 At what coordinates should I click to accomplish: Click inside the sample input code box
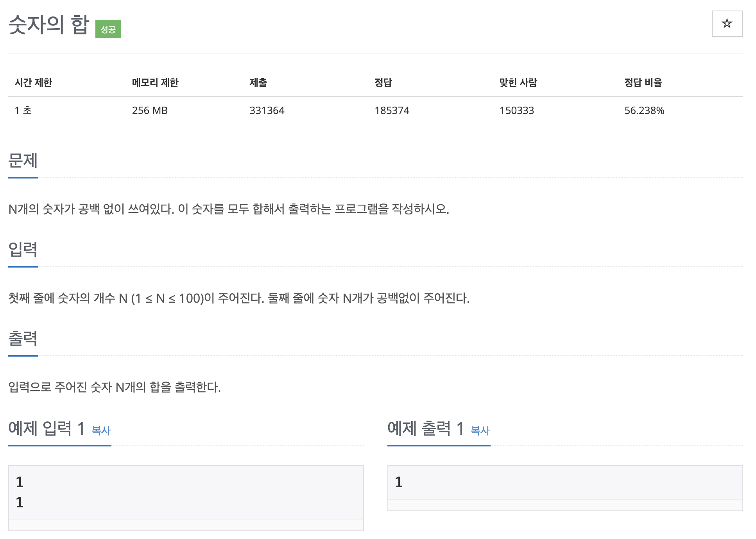186,492
